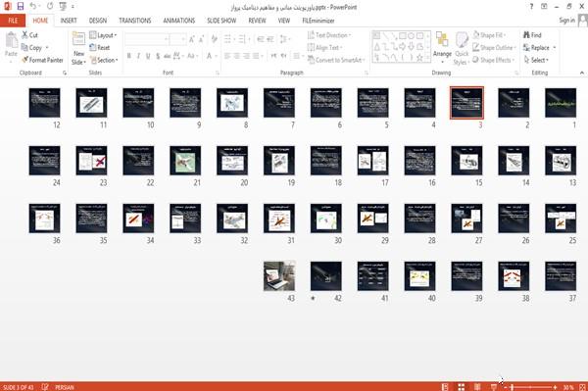Open the TRANSITIONS ribbon tab
Viewport: 588px width, 391px height.
pyautogui.click(x=135, y=21)
